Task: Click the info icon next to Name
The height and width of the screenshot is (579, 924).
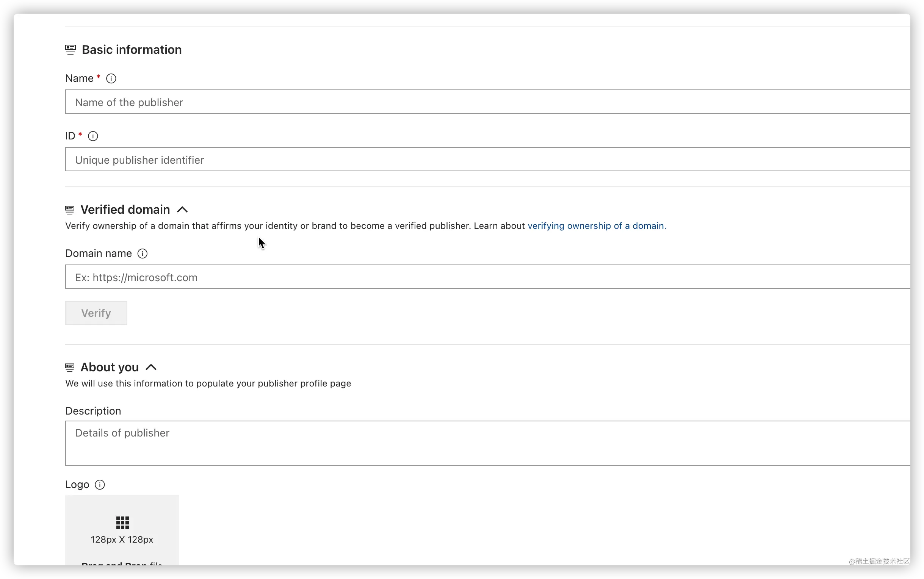Action: 111,78
